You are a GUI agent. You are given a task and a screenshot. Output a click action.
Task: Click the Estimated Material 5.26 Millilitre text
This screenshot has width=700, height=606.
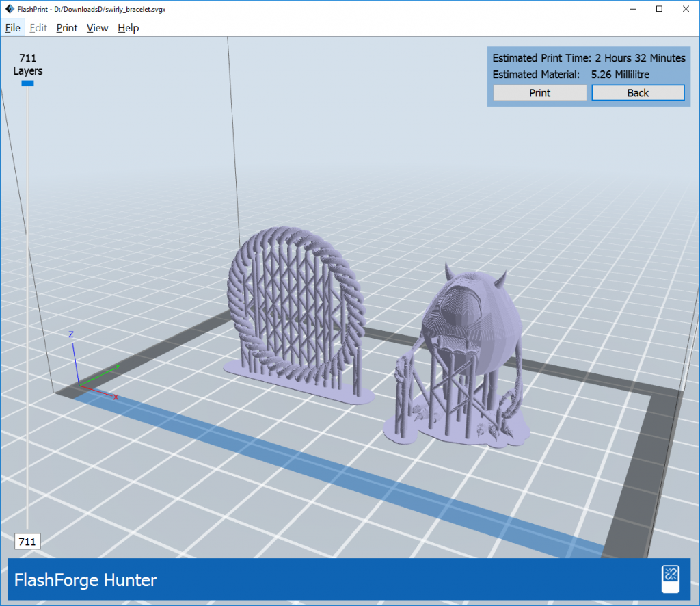click(x=571, y=75)
